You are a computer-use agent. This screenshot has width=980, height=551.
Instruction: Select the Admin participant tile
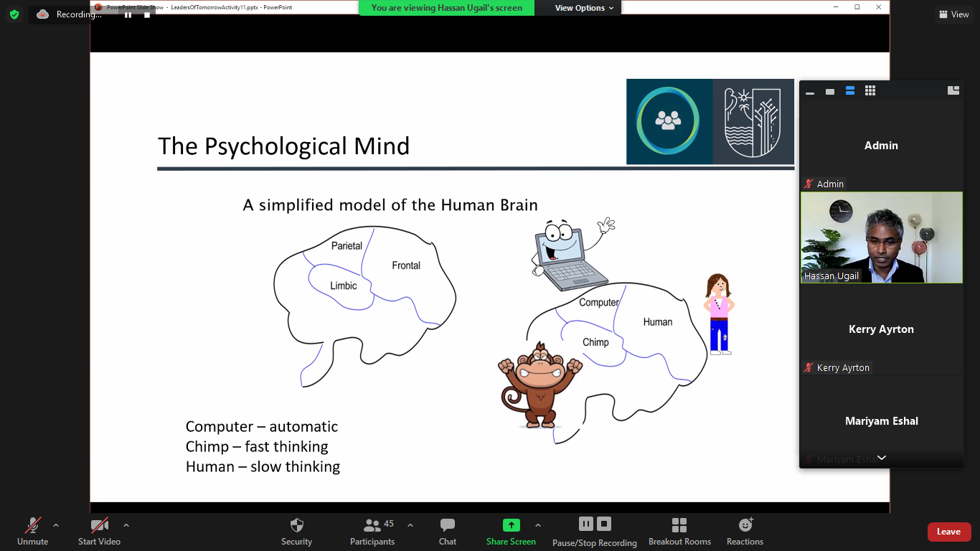882,146
